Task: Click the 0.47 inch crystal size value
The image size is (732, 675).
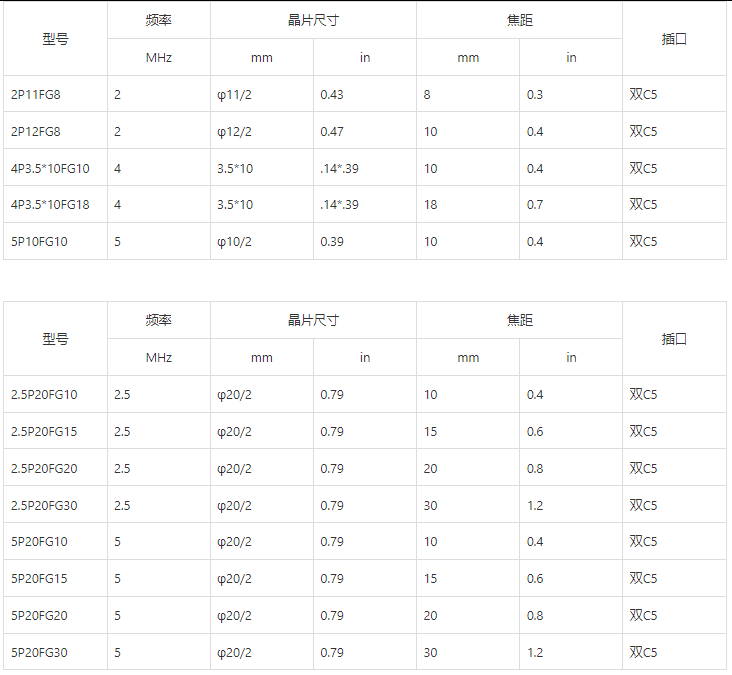Action: pyautogui.click(x=332, y=131)
